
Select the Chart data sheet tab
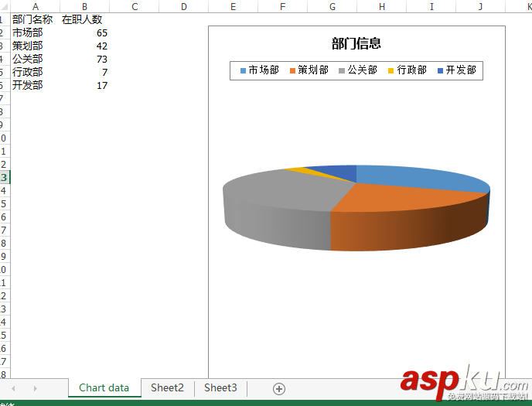(104, 387)
